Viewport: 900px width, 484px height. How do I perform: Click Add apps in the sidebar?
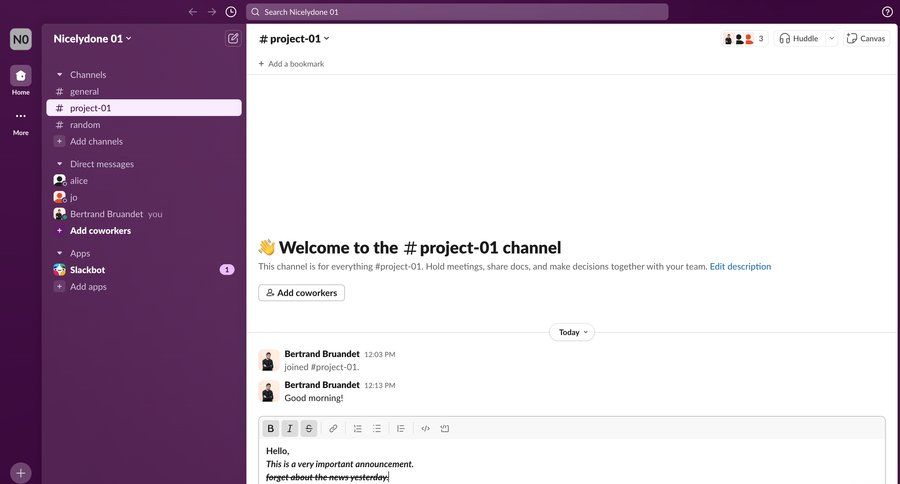tap(143, 286)
